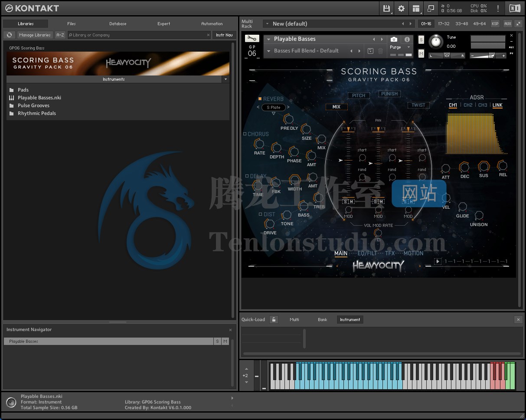The height and width of the screenshot is (420, 526).
Task: Open instrument info via the i icon
Action: pyautogui.click(x=406, y=39)
